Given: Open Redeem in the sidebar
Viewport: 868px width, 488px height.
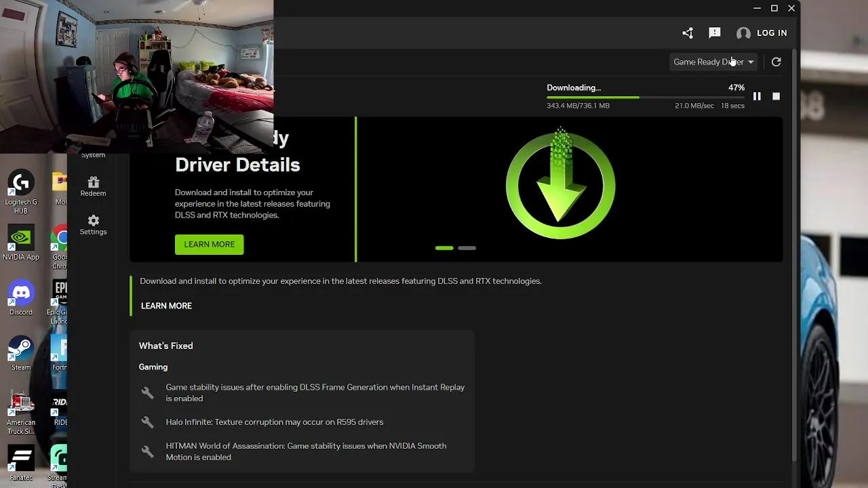Looking at the screenshot, I should (93, 186).
